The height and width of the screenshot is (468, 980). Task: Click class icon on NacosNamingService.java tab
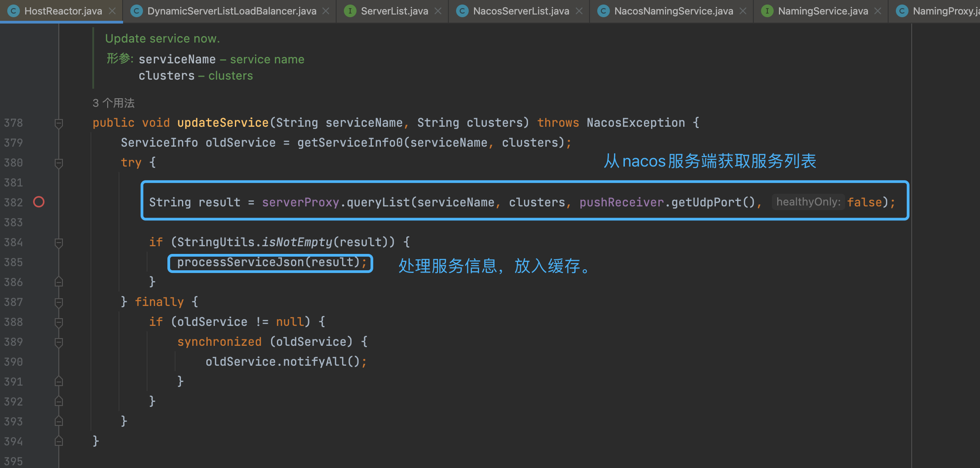pyautogui.click(x=603, y=11)
